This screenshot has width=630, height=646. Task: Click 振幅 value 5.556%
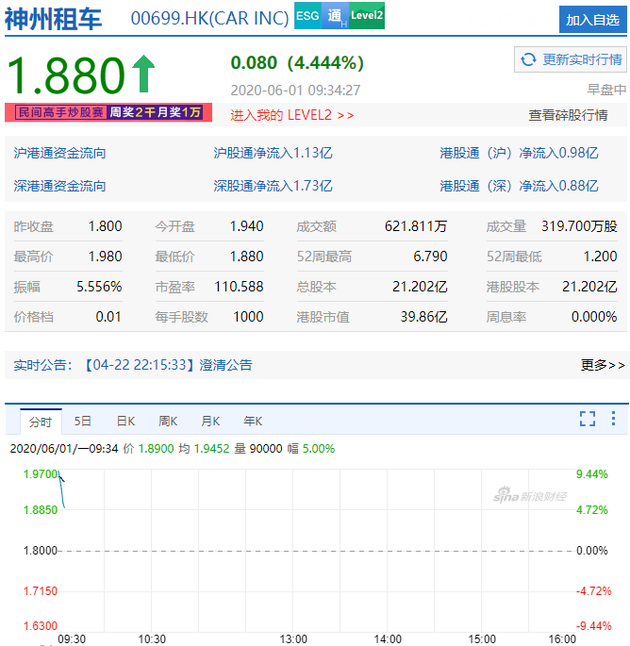point(99,286)
